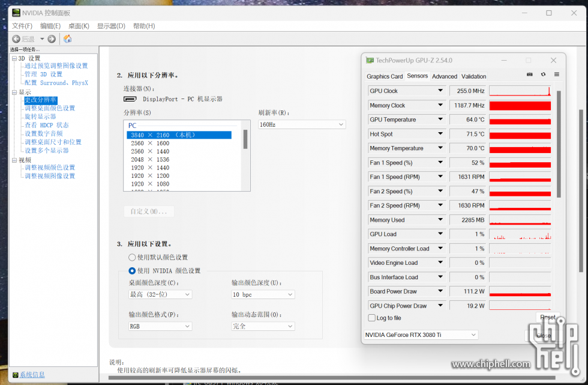Select 通过预览调整图像设置 in the task tree
This screenshot has height=385, width=588.
click(x=56, y=65)
